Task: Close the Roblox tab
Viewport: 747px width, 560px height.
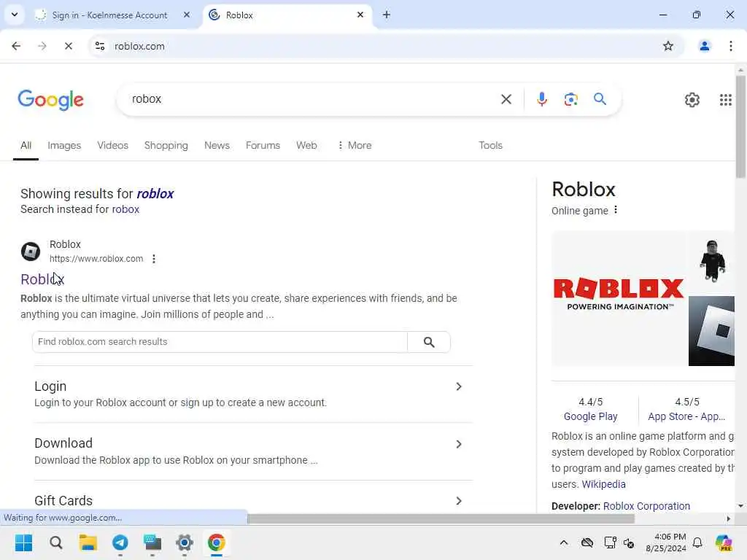Action: pos(360,15)
